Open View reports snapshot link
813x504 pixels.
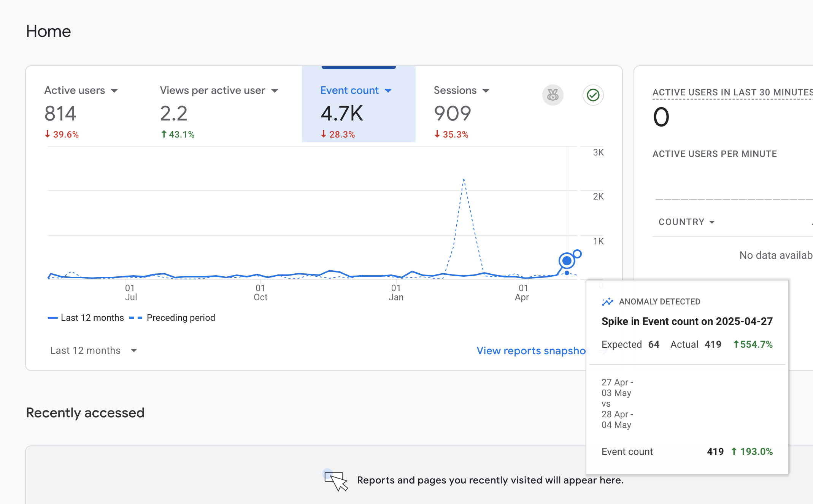531,350
